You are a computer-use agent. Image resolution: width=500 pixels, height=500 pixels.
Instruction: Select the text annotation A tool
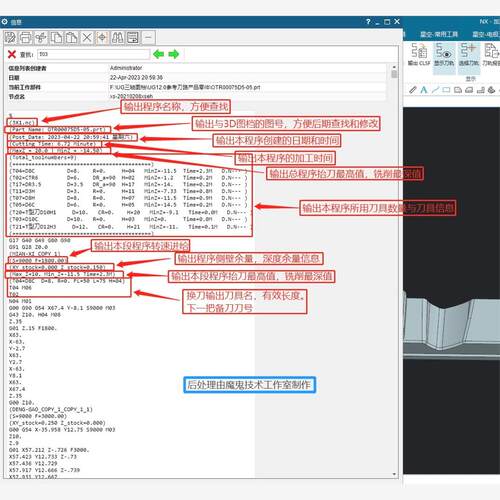pos(424,90)
